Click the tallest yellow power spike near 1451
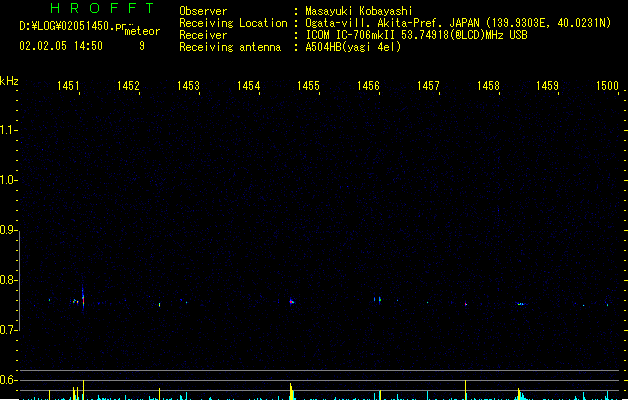Image resolution: width=629 pixels, height=400 pixels. tap(83, 390)
